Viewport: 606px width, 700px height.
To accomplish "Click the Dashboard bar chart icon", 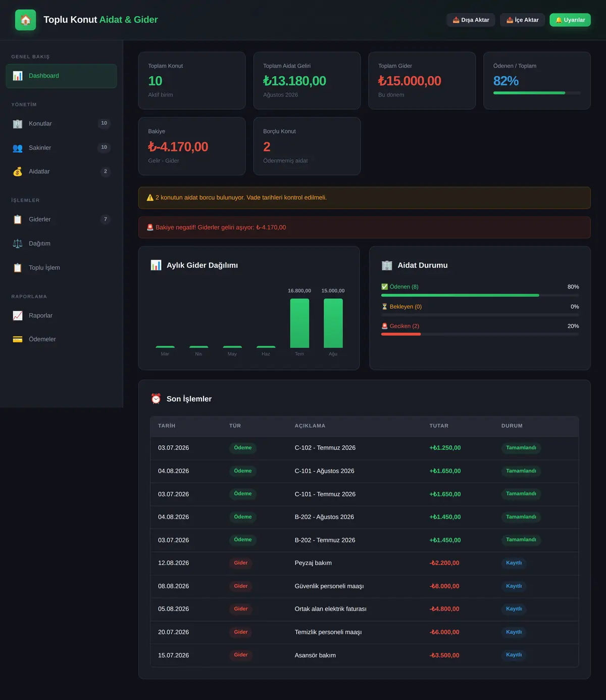I will pyautogui.click(x=18, y=76).
